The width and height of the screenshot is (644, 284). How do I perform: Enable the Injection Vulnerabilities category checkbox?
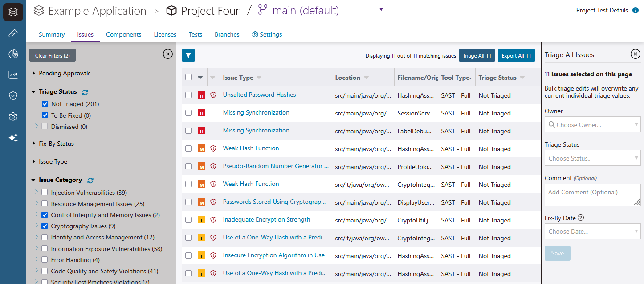45,193
